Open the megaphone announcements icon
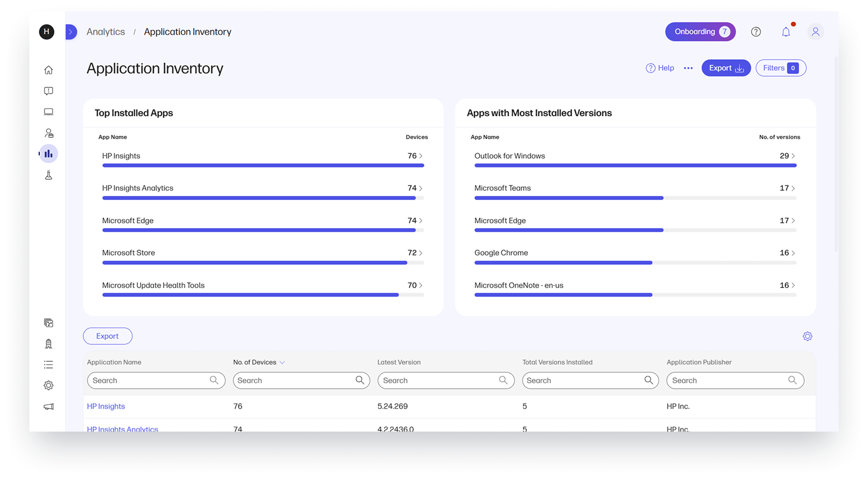868x479 pixels. pos(49,407)
